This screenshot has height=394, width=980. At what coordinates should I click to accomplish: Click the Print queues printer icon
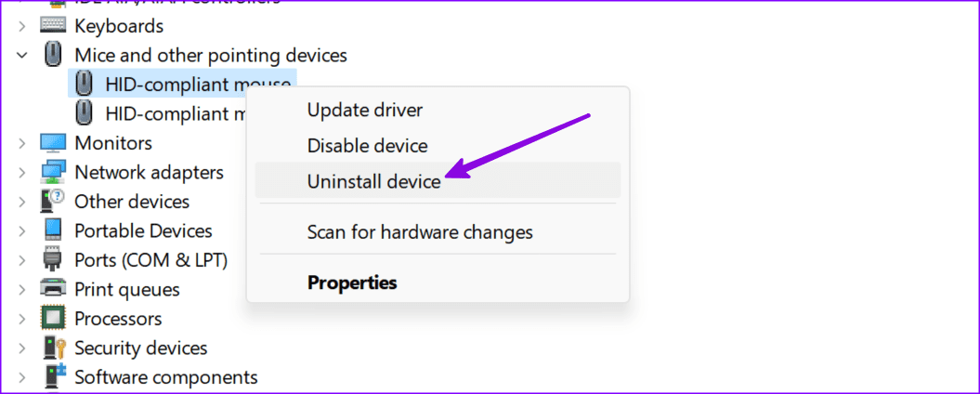click(x=53, y=289)
